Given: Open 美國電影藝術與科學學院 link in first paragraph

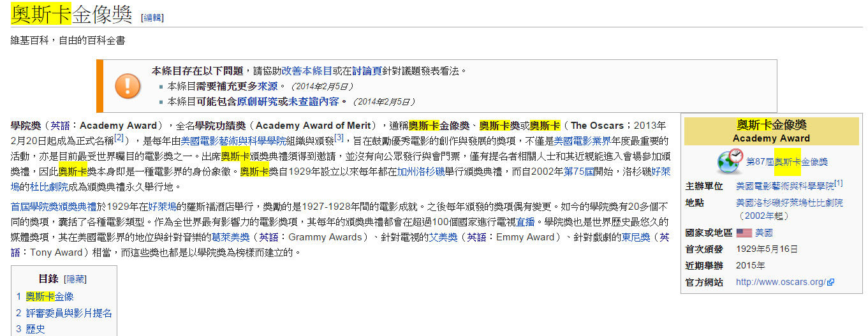Looking at the screenshot, I should (233, 141).
